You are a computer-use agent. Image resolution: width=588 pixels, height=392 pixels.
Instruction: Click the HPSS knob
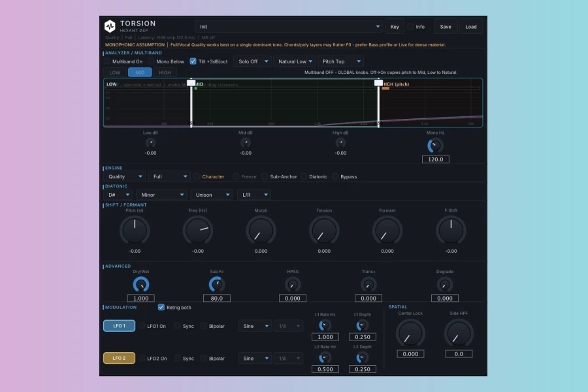(x=293, y=285)
